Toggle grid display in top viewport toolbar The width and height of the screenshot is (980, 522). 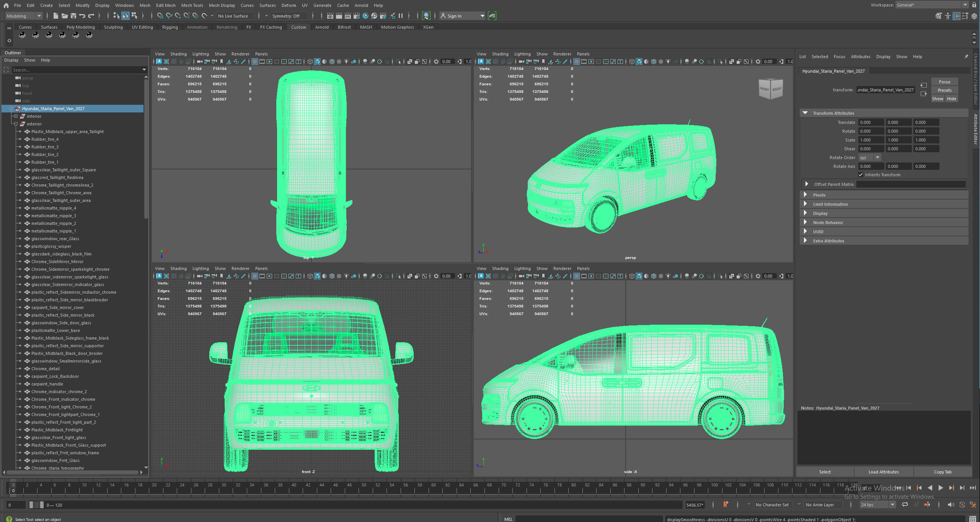pos(254,62)
